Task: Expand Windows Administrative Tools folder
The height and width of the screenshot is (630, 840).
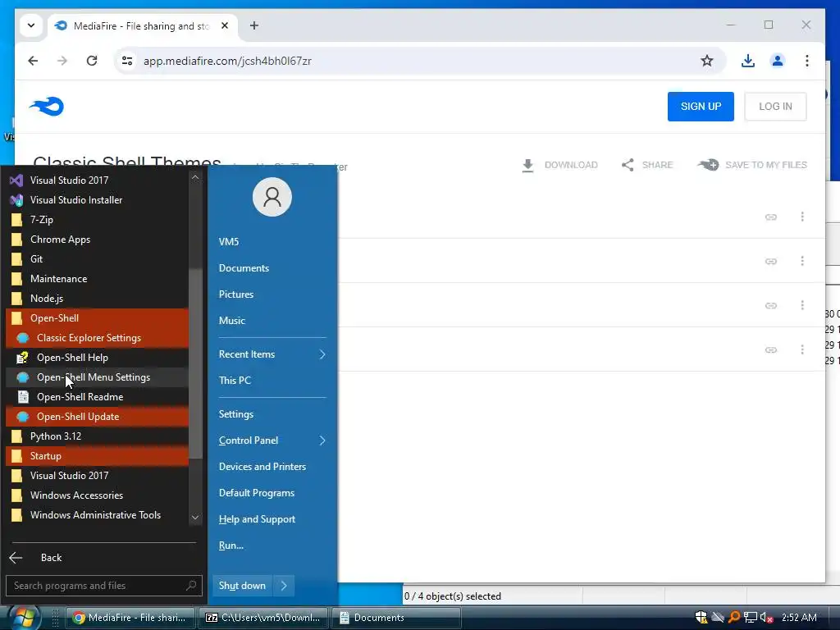Action: coord(97,515)
